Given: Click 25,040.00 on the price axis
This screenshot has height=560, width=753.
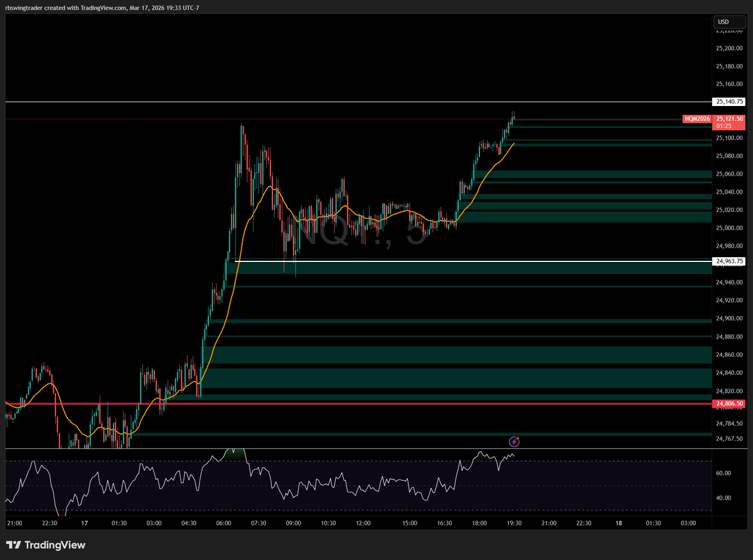Looking at the screenshot, I should click(729, 192).
